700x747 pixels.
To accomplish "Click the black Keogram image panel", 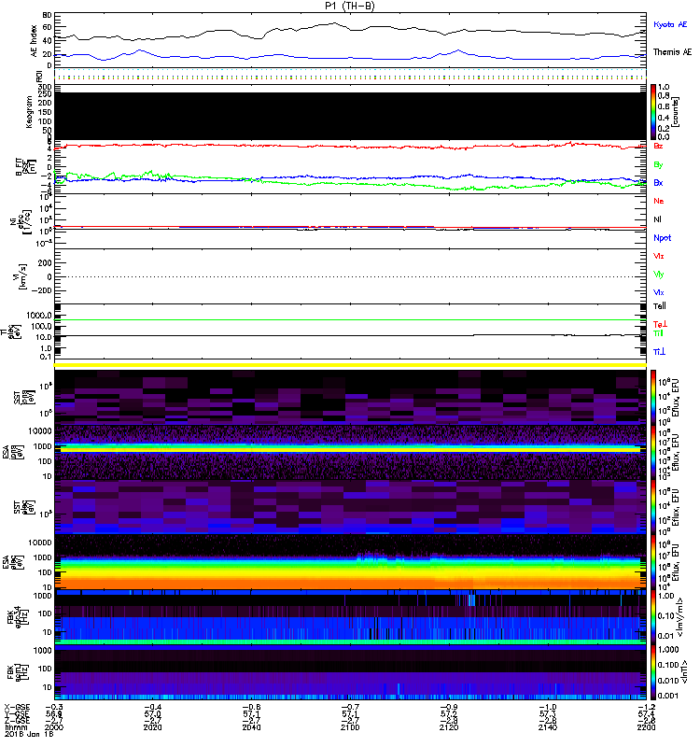I will 350,116.
